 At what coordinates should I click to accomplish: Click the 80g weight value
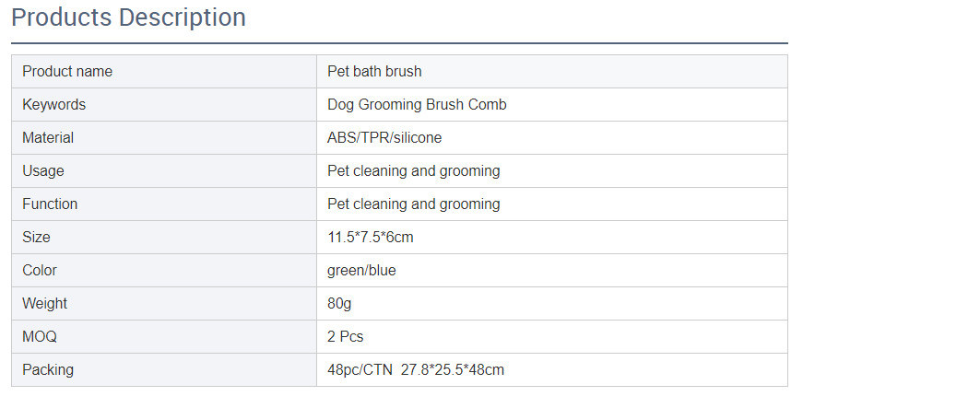(339, 304)
